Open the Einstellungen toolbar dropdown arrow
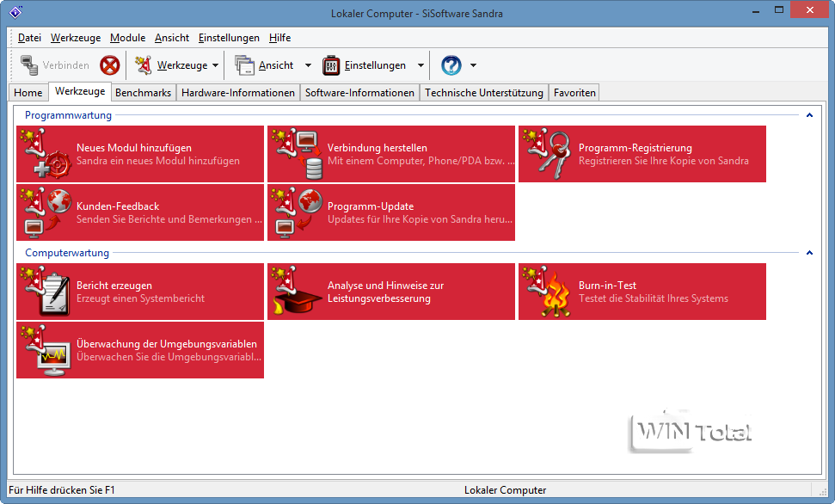Viewport: 835px width, 504px height. pos(421,65)
